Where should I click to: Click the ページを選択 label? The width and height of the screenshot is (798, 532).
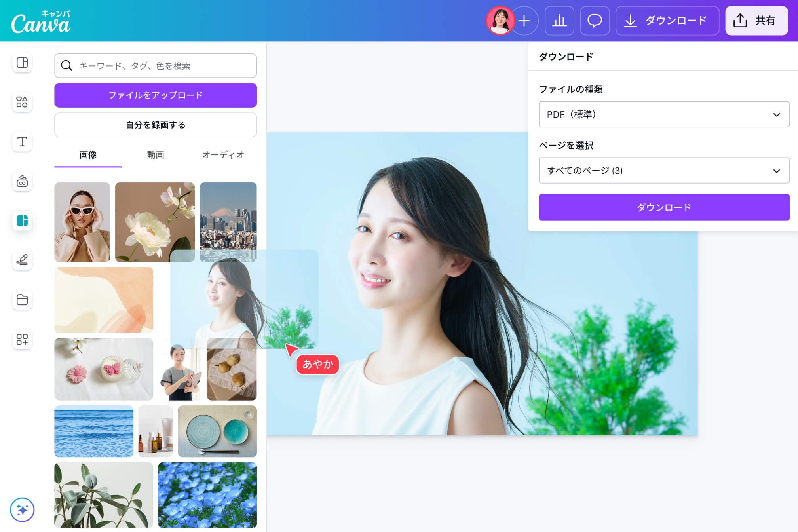pos(566,145)
